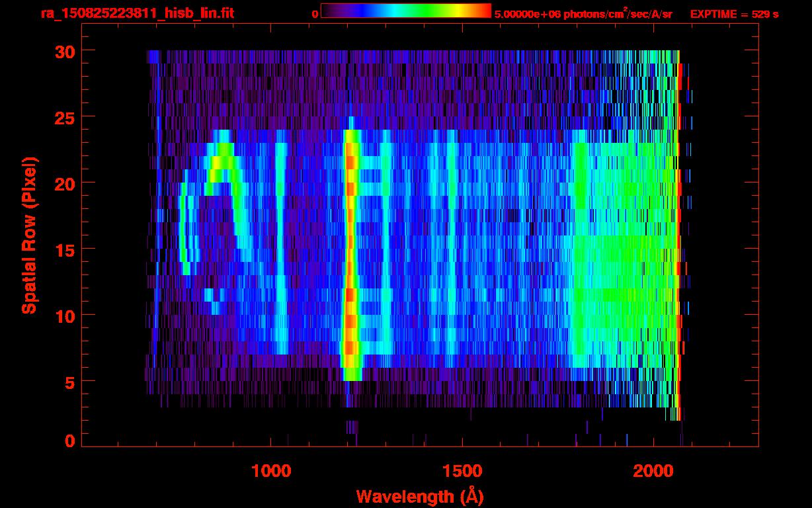This screenshot has height=508, width=812.
Task: Click the 2000 wavelength tick label
Action: click(653, 471)
